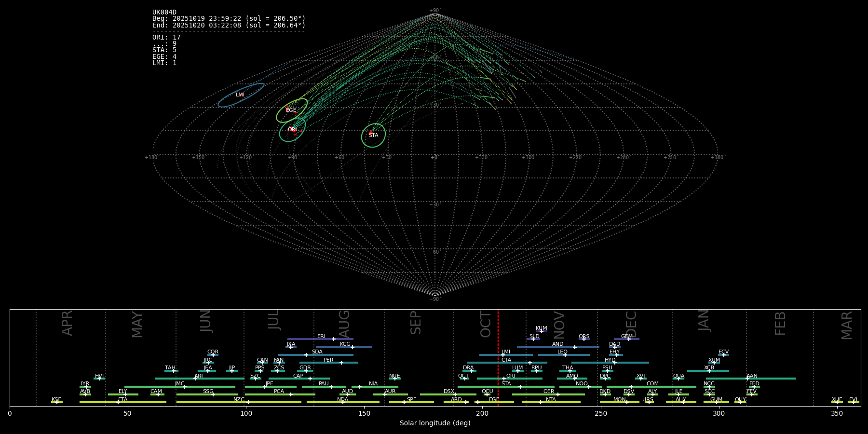
Task: Click the PER shower label in the timeline
Action: pyautogui.click(x=328, y=360)
